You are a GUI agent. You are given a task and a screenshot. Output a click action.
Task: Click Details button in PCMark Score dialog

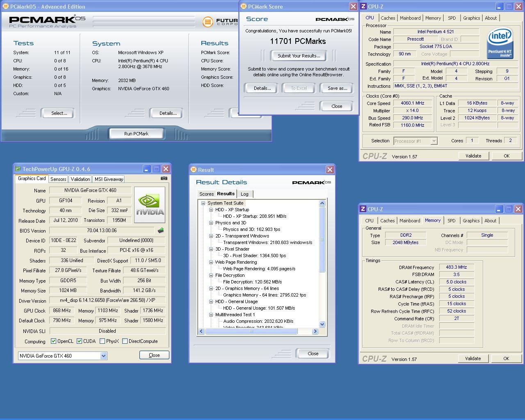coord(262,88)
